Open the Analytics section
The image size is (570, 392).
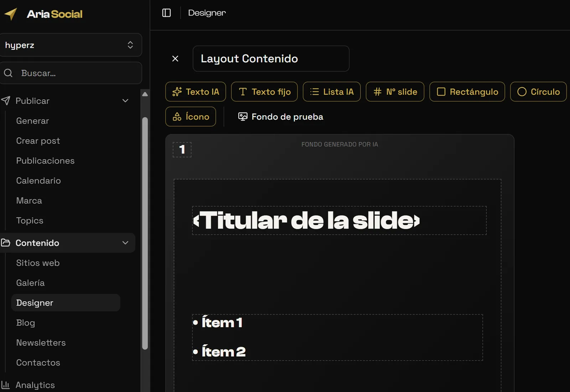click(35, 385)
